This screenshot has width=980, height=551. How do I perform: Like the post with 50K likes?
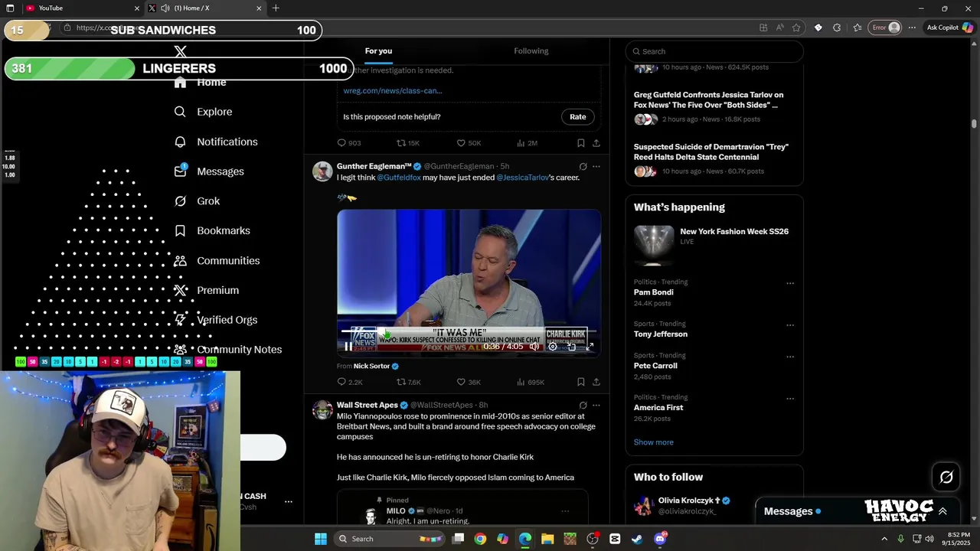pyautogui.click(x=469, y=143)
